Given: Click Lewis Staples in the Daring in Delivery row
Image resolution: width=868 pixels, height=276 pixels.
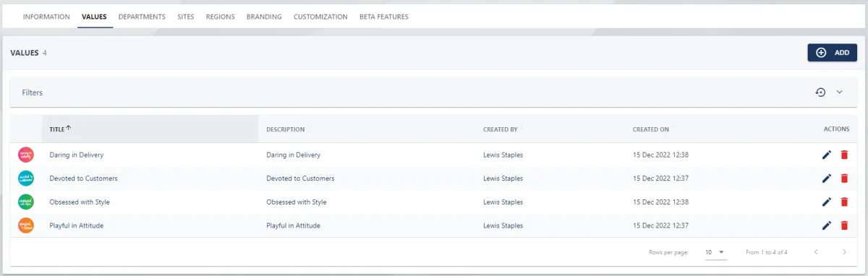Looking at the screenshot, I should click(503, 155).
